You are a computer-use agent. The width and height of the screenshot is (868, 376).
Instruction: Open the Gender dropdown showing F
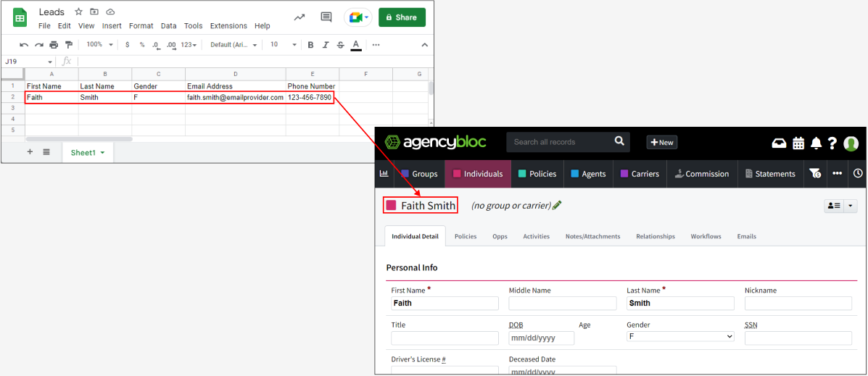679,336
